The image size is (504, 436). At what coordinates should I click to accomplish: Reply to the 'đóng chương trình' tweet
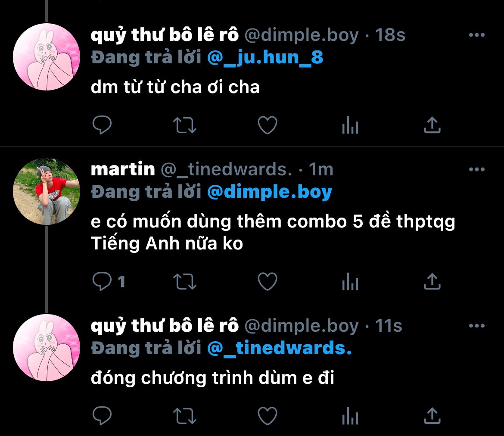[102, 416]
